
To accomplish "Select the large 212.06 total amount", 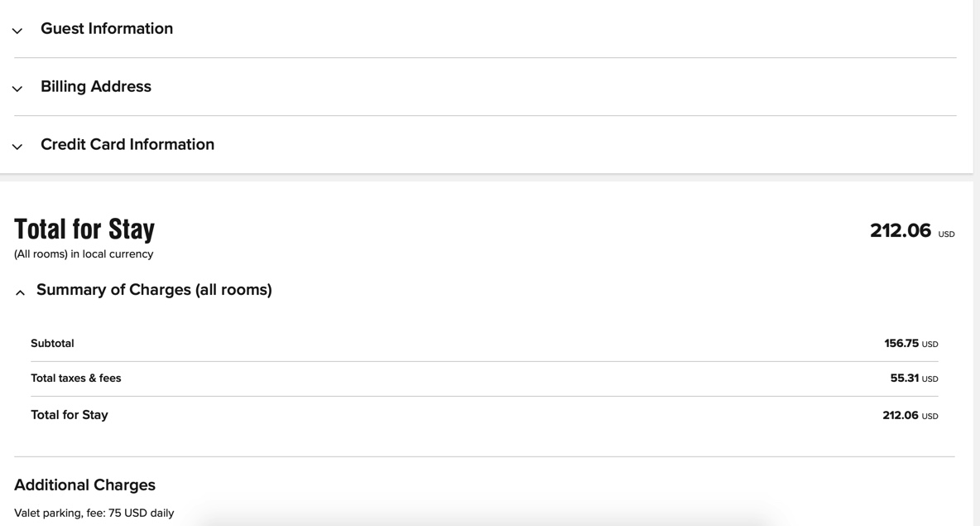I will tap(901, 230).
